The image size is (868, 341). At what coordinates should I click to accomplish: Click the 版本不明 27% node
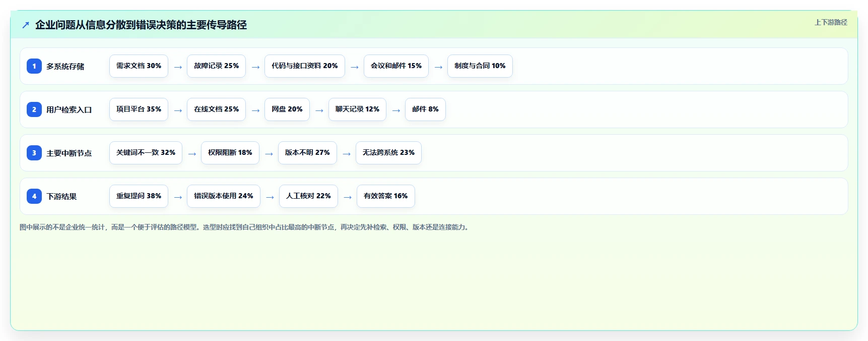pyautogui.click(x=307, y=153)
